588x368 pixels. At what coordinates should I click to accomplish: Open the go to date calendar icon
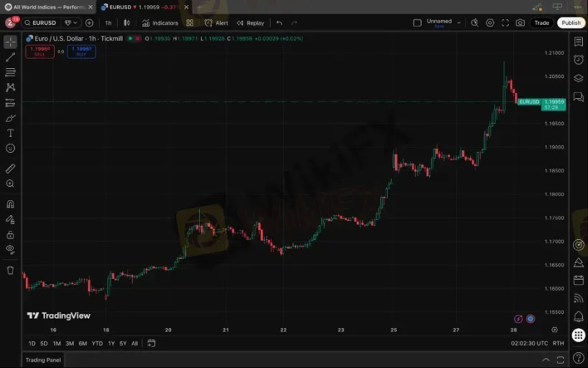[x=152, y=343]
